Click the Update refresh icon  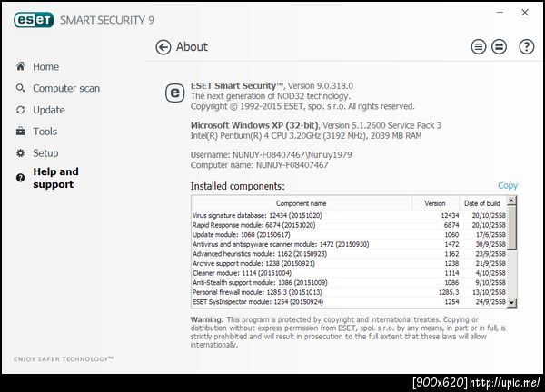click(x=21, y=110)
